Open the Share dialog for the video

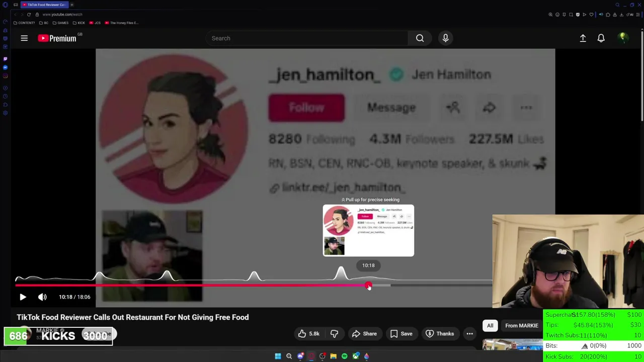tap(364, 334)
